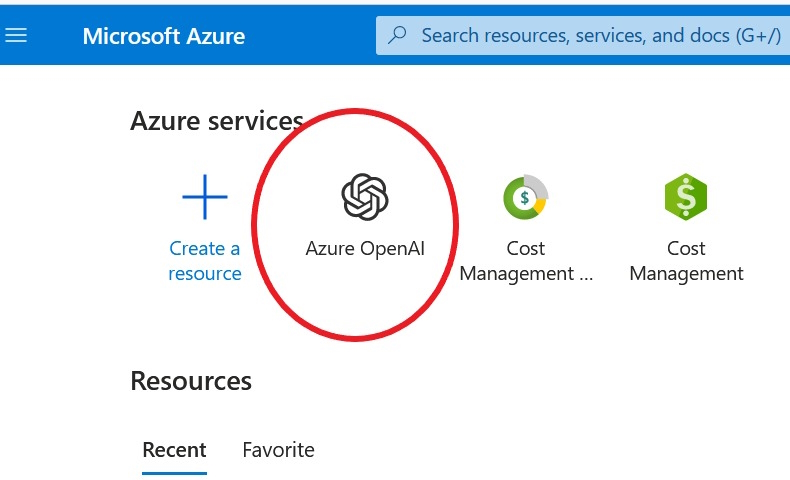Click the Resources section heading
The image size is (790, 480).
pyautogui.click(x=191, y=381)
